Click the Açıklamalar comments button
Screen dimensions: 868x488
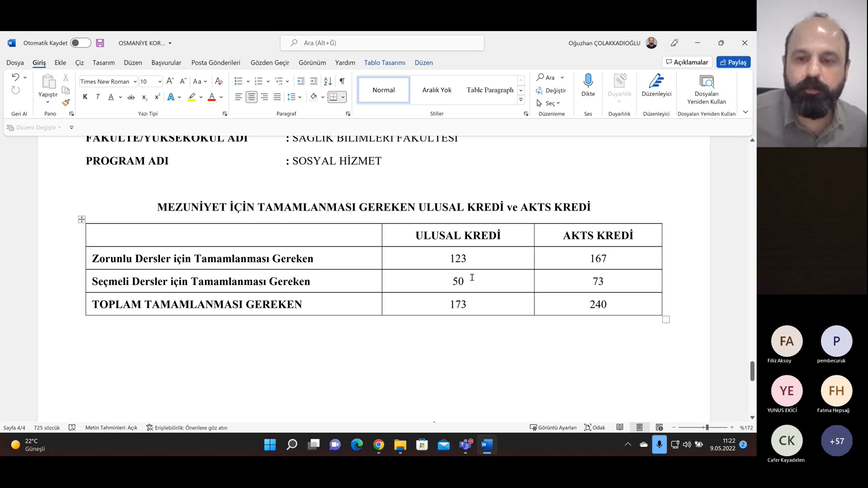click(687, 62)
